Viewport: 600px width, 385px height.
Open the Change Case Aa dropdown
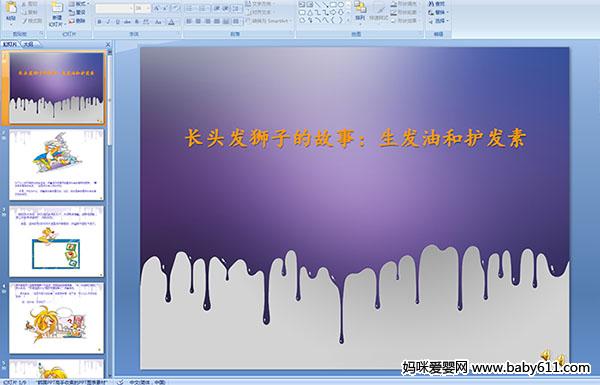tap(158, 22)
